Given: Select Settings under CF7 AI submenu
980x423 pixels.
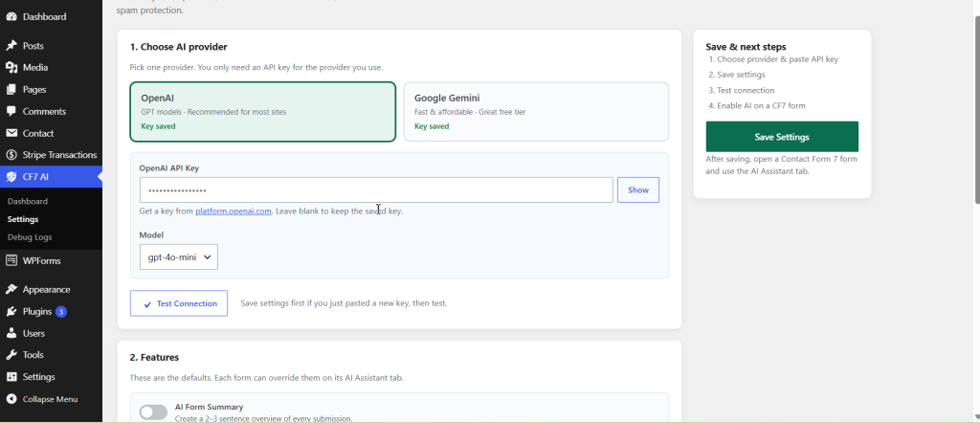Looking at the screenshot, I should (x=23, y=219).
